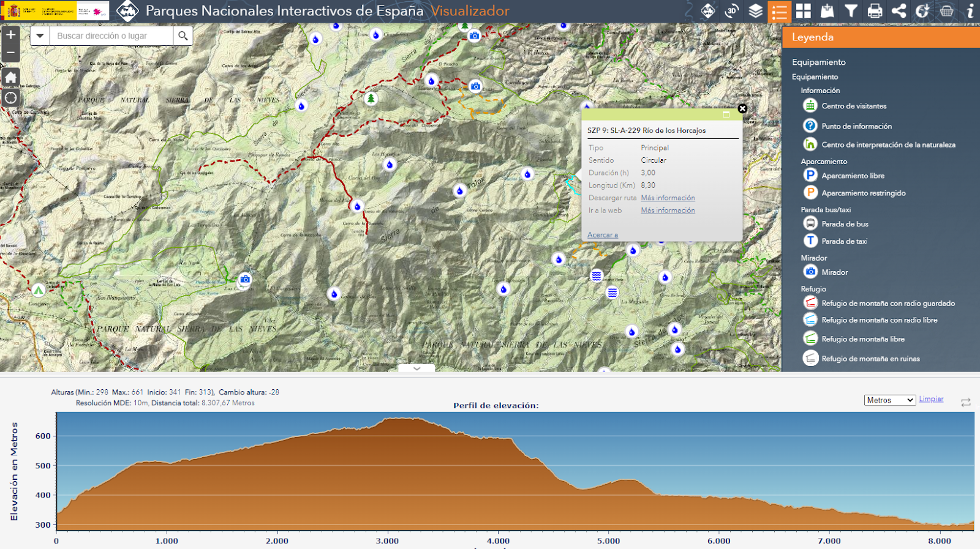This screenshot has height=549, width=980.
Task: Open the Metros units dropdown
Action: (890, 400)
